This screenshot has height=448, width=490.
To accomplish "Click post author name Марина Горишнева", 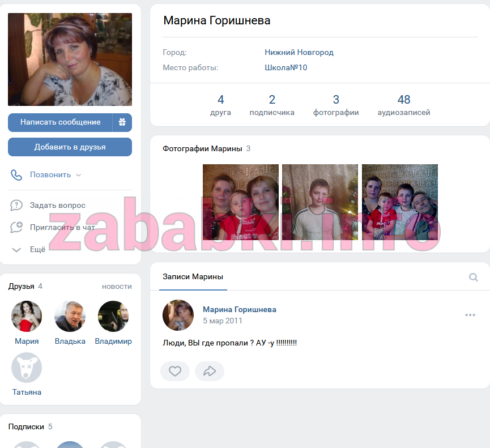I will click(240, 310).
